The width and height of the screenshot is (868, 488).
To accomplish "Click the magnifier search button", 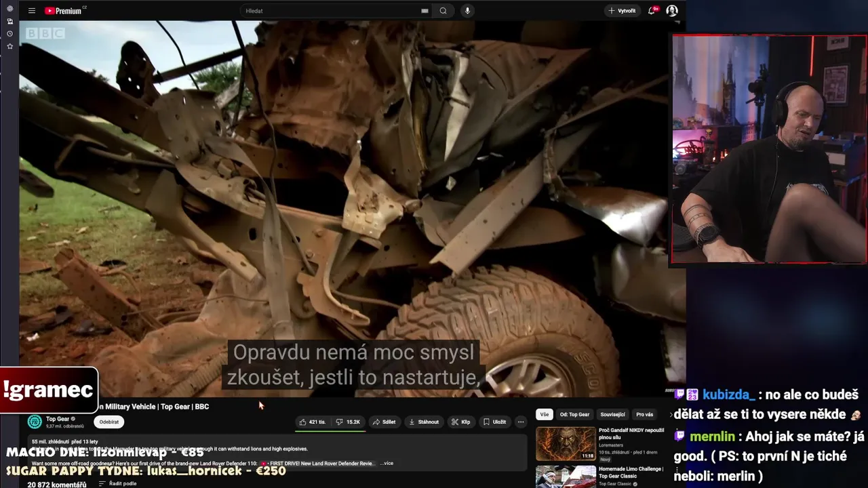I will pos(443,11).
